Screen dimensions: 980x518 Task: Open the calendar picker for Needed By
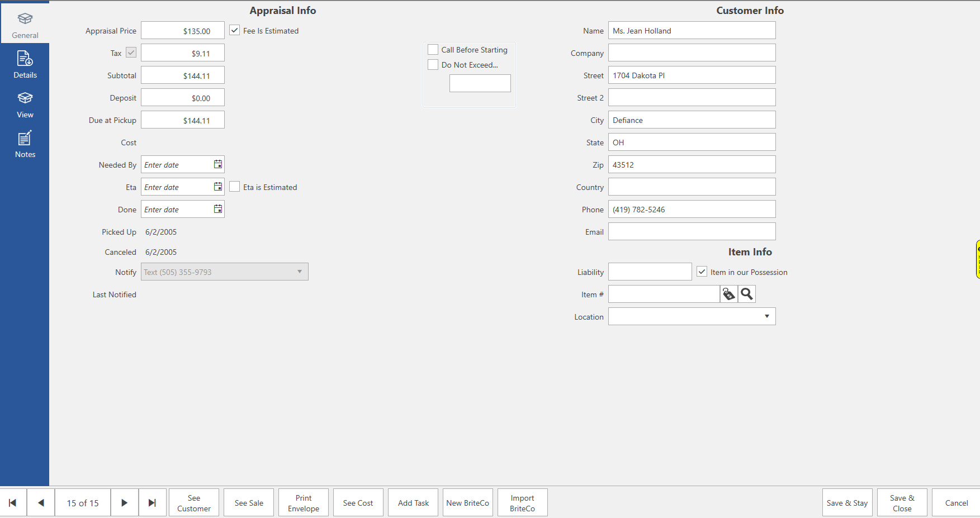218,164
